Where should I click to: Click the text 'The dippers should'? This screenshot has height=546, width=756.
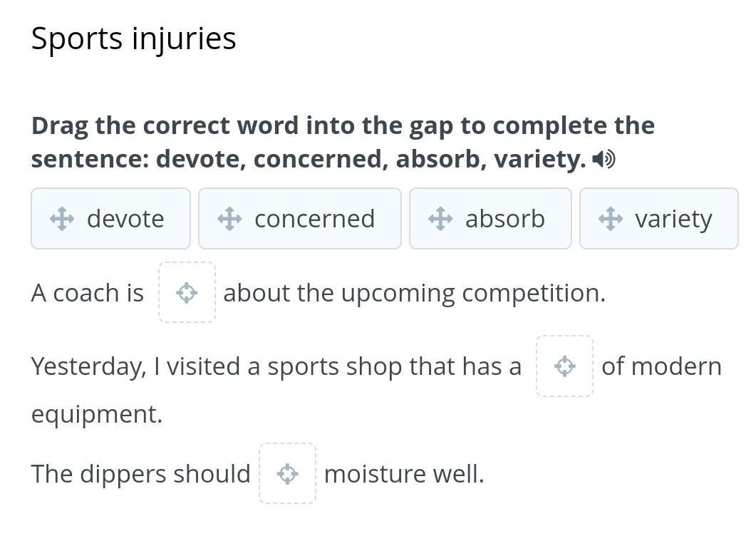pos(141,473)
